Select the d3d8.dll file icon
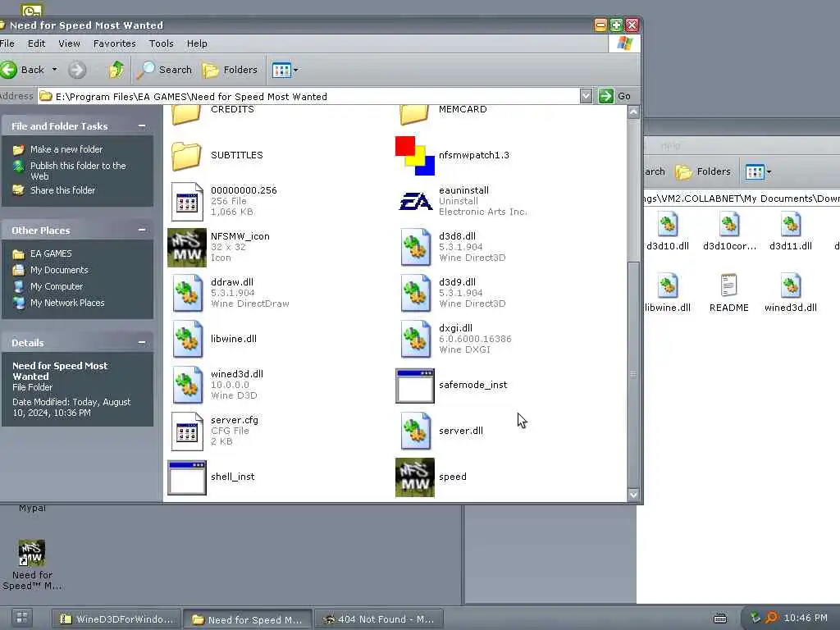The width and height of the screenshot is (840, 630). point(414,248)
